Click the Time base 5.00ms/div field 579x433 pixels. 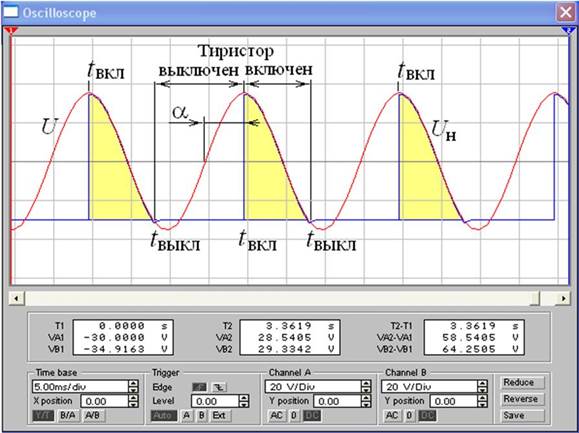point(80,386)
